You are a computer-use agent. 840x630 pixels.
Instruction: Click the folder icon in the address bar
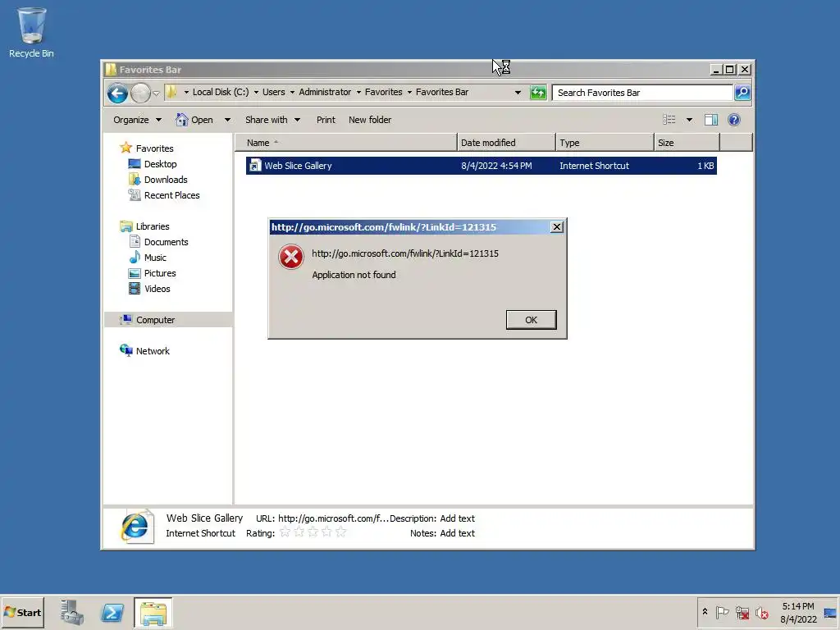pyautogui.click(x=171, y=92)
